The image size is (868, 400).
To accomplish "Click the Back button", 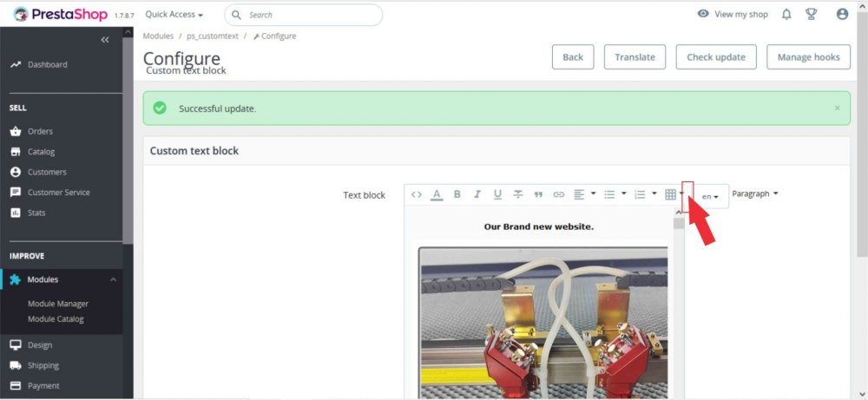I will pyautogui.click(x=573, y=57).
